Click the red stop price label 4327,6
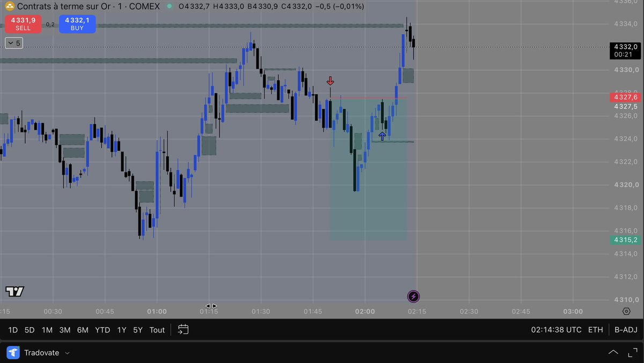The image size is (644, 363). pos(626,97)
